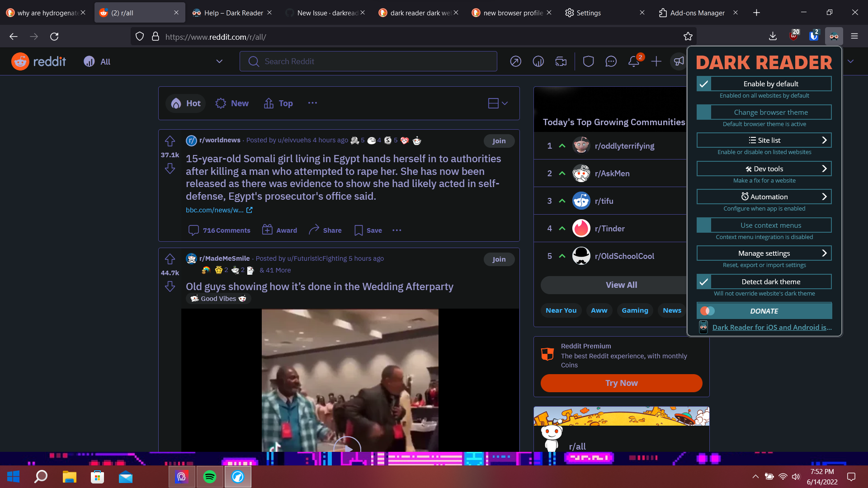Image resolution: width=868 pixels, height=488 pixels.
Task: Open Dark Reader for iOS and Android link
Action: point(772,327)
